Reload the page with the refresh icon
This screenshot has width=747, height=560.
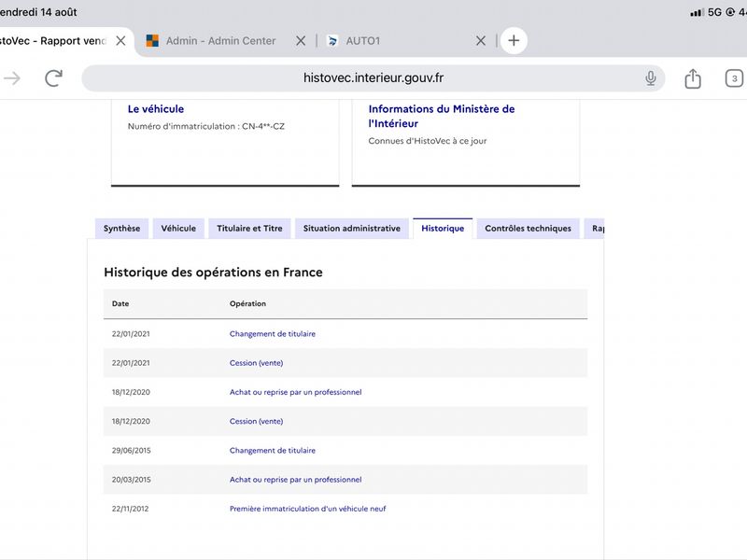pos(54,78)
